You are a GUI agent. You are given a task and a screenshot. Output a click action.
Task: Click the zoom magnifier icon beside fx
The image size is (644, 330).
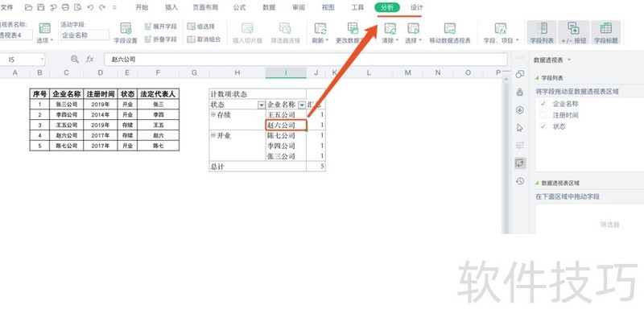74,59
